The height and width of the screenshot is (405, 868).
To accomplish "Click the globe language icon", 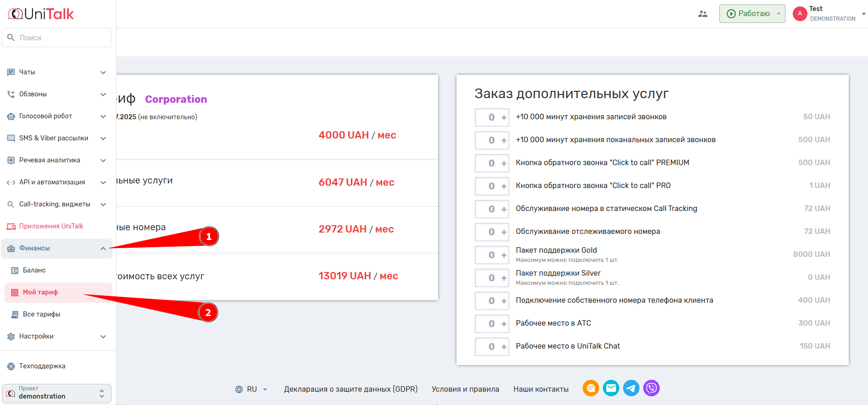I will pyautogui.click(x=239, y=389).
